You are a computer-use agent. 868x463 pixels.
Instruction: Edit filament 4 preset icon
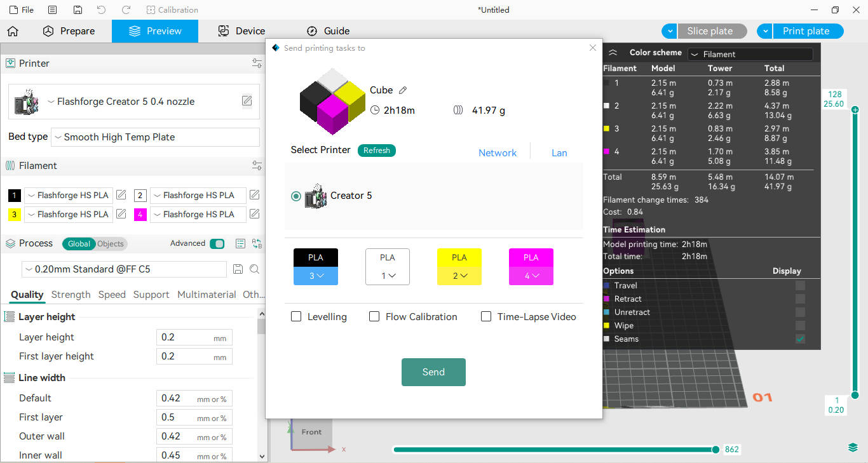(255, 214)
